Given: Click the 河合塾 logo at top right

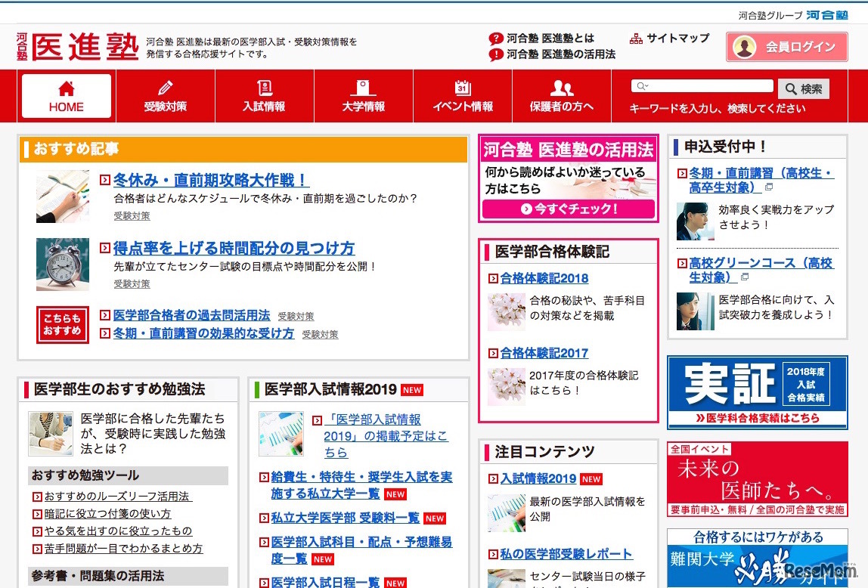Looking at the screenshot, I should (826, 15).
